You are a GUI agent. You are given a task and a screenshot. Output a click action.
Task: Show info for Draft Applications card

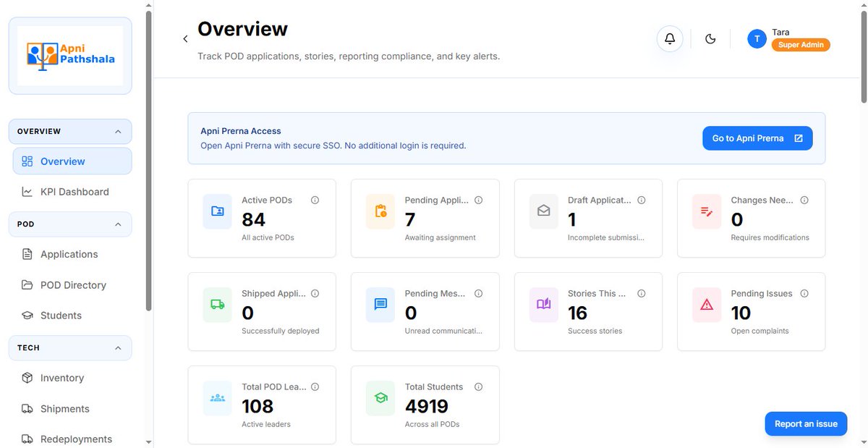pyautogui.click(x=641, y=200)
